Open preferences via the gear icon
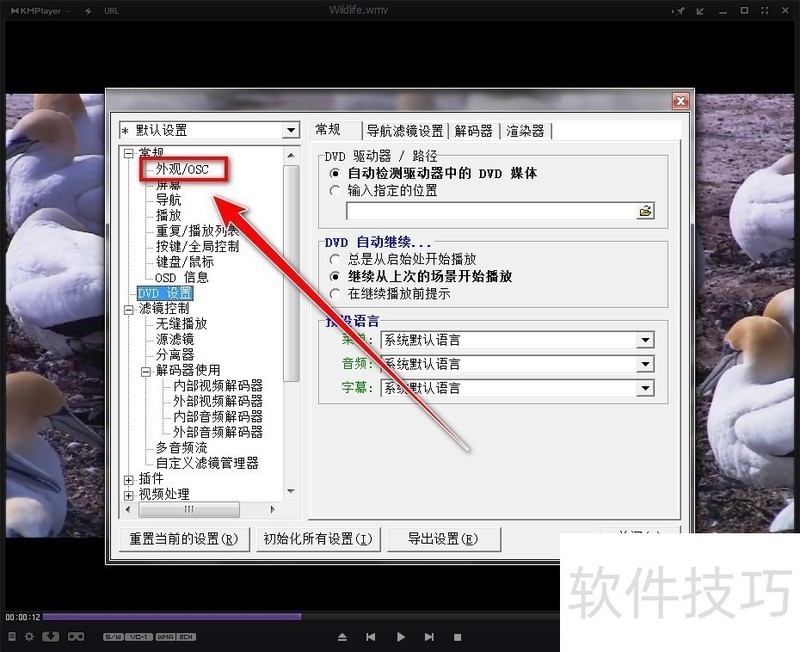This screenshot has height=652, width=800. pos(29,637)
